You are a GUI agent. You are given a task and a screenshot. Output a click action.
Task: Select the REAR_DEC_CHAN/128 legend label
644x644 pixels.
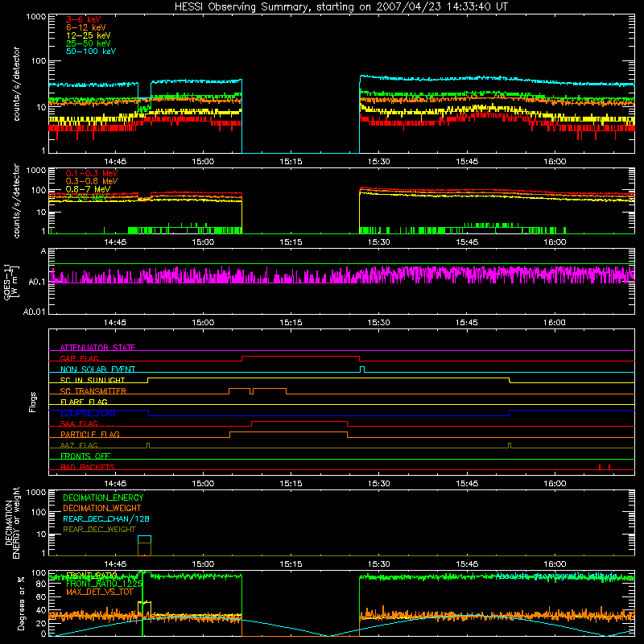(106, 519)
